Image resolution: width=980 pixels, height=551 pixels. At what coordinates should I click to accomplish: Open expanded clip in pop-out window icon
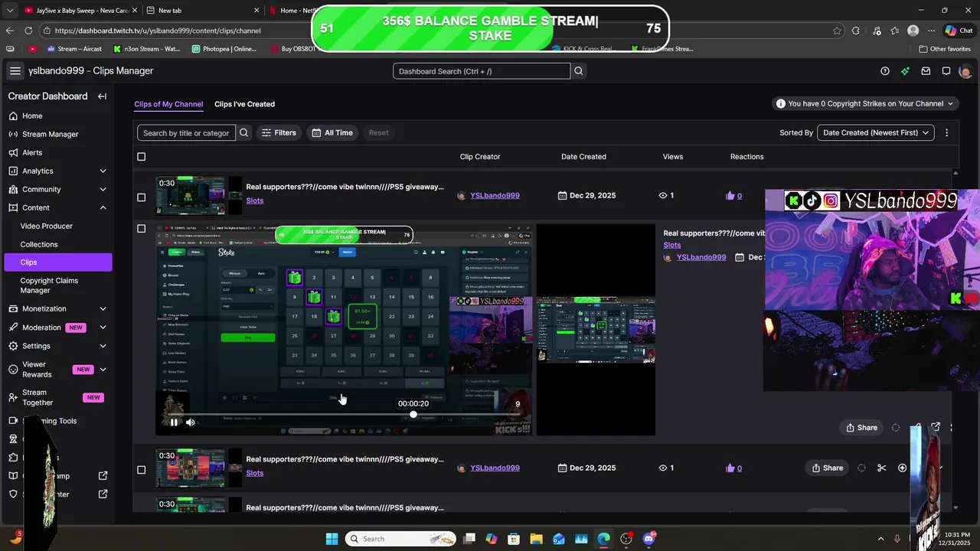point(936,427)
